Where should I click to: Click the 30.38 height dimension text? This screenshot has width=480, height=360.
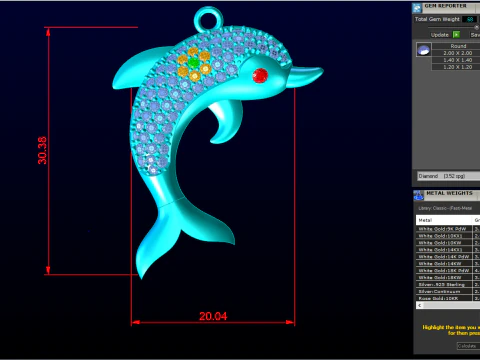click(x=42, y=150)
